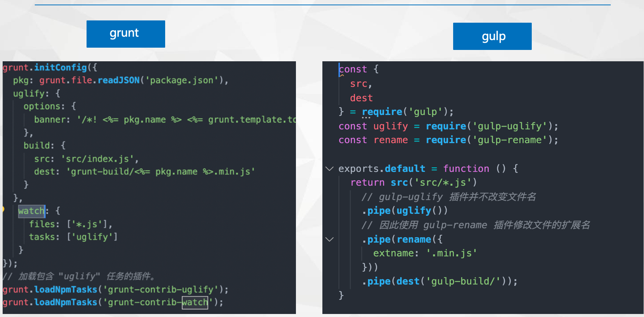Select the highlighted watch key in grunt code
Image resolution: width=644 pixels, height=317 pixels.
(x=32, y=211)
